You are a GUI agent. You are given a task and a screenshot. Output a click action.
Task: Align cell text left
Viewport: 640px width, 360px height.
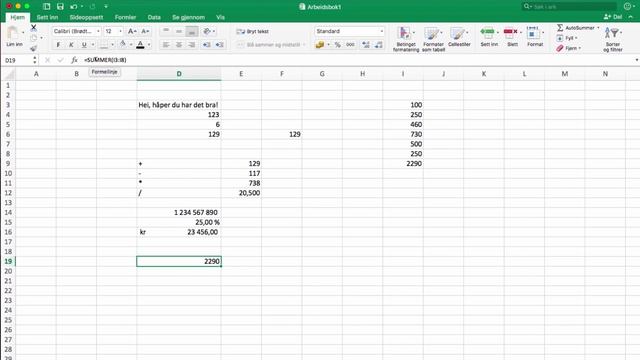(166, 45)
